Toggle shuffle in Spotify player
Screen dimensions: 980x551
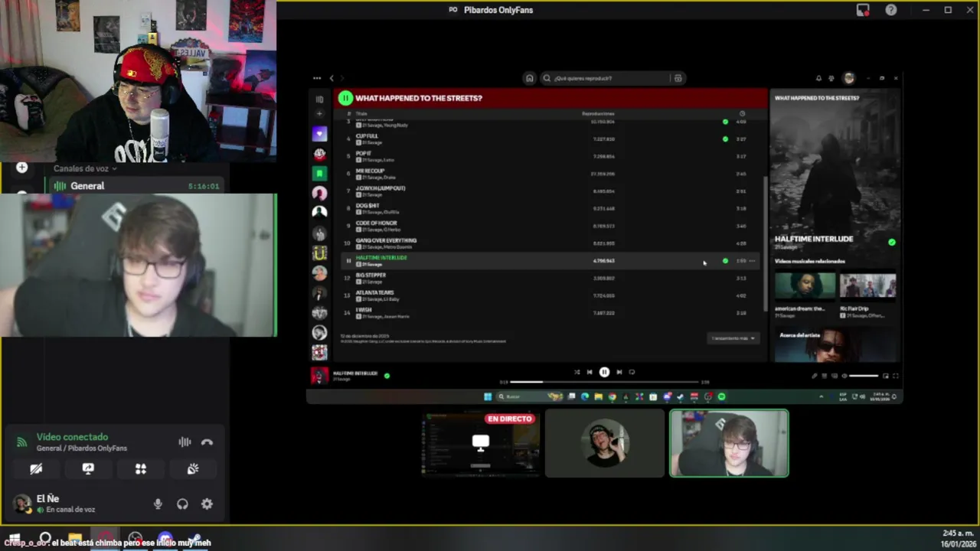[577, 372]
